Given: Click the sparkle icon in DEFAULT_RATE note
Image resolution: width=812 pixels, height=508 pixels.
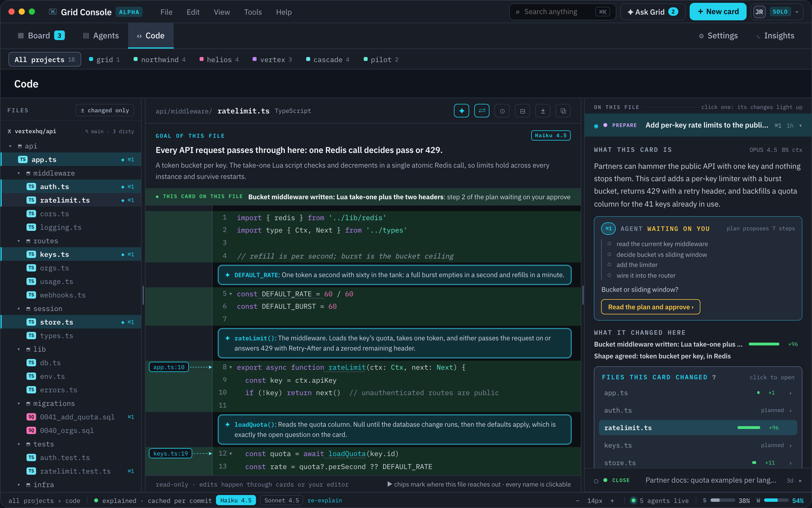Looking at the screenshot, I should pos(228,275).
